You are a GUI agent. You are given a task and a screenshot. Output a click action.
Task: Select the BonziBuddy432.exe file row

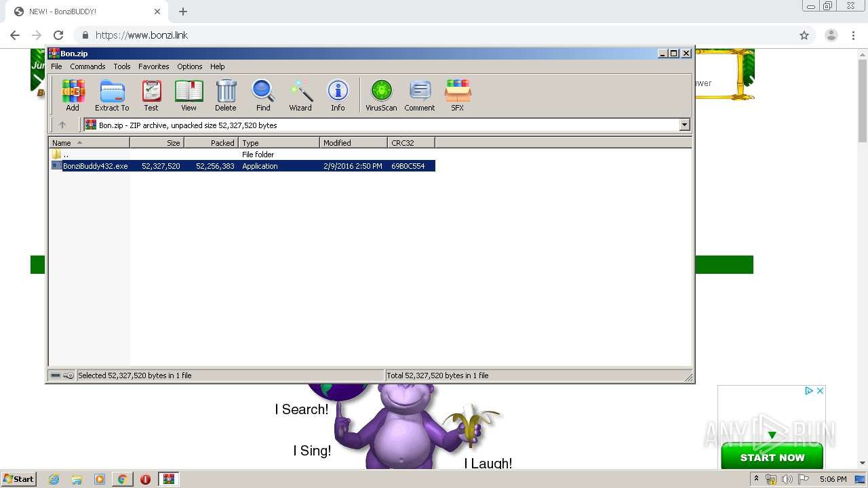(243, 166)
